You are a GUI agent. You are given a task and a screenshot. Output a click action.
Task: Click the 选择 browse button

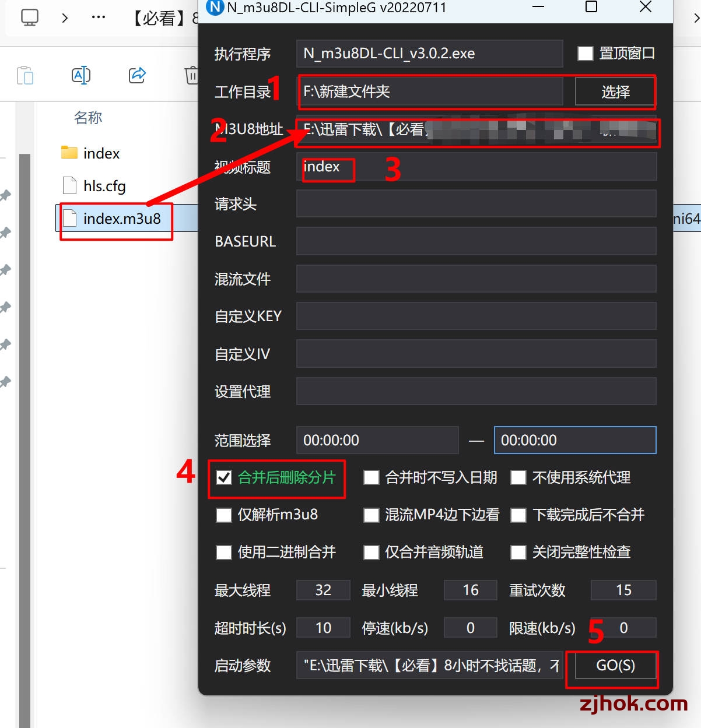click(615, 92)
